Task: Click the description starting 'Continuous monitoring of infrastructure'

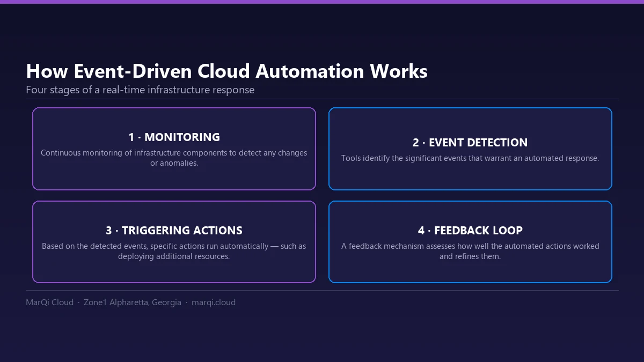Action: coord(174,158)
